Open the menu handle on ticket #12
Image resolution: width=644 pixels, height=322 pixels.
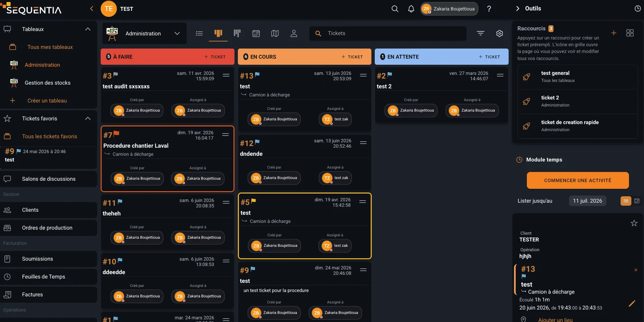[363, 142]
